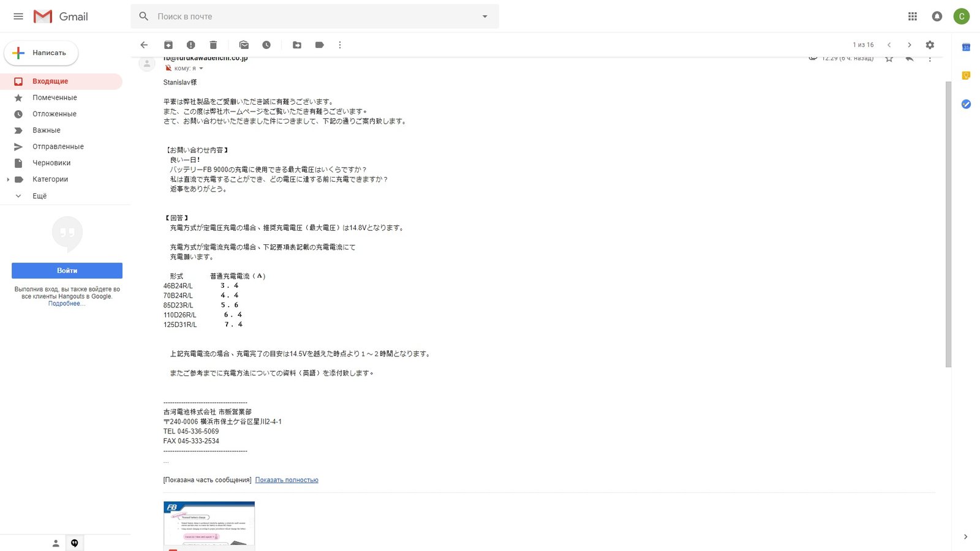Click the Gmail logo
The width and height of the screenshot is (980, 551).
point(61,17)
